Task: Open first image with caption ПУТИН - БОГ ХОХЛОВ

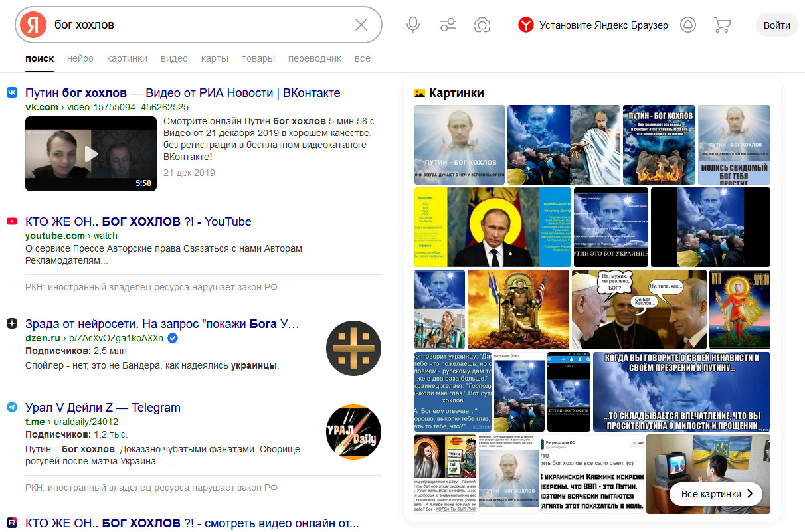Action: coord(460,144)
